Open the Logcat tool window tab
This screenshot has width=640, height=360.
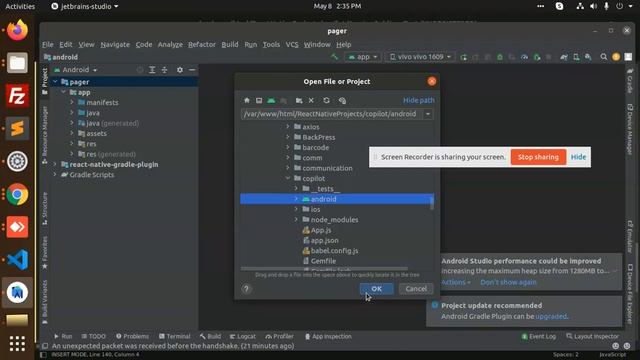pyautogui.click(x=242, y=336)
